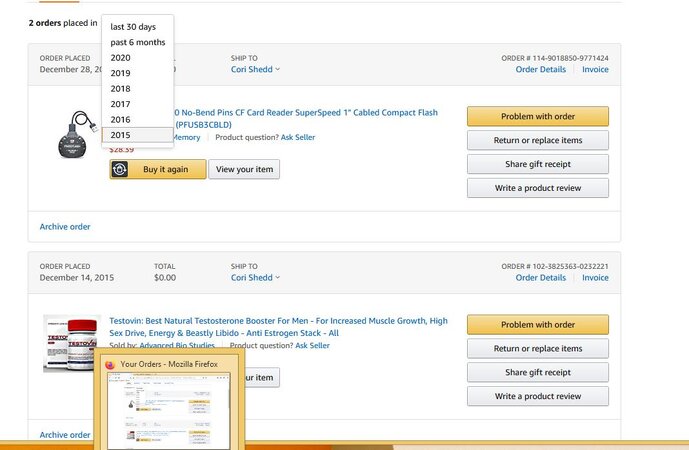Open Order Details for order 114-9018850-9771424
Image resolution: width=689 pixels, height=450 pixels.
point(540,69)
